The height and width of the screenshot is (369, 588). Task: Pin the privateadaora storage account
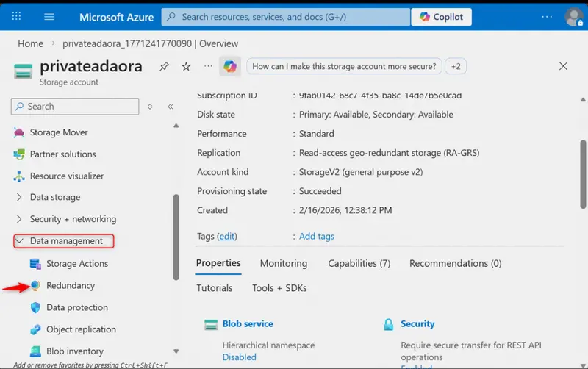click(x=164, y=67)
